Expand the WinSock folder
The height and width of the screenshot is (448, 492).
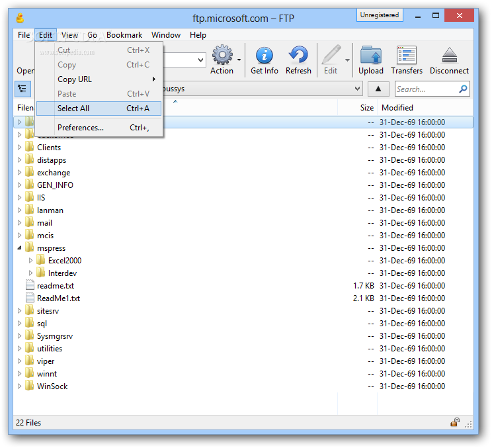click(19, 386)
